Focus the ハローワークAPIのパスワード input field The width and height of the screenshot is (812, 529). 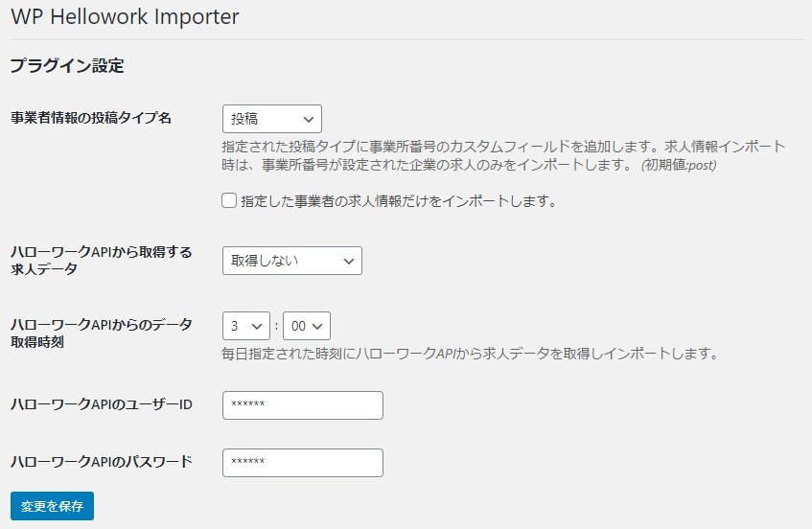click(303, 462)
